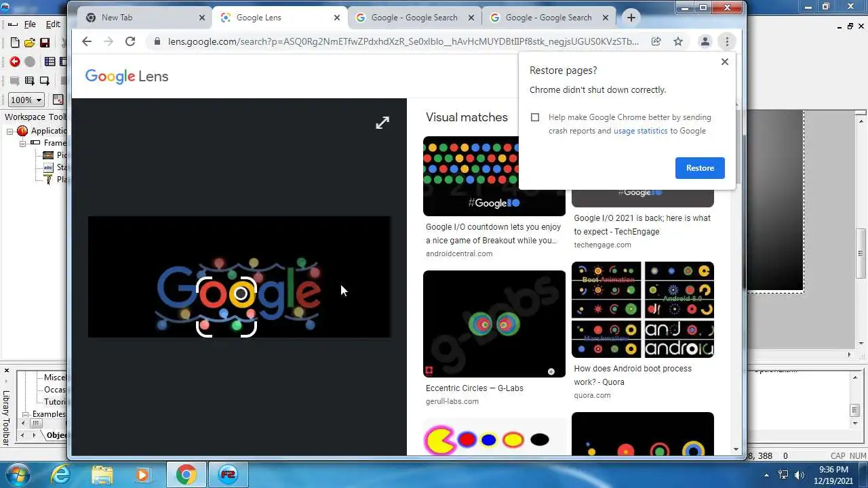Dismiss the Restore pages popup
Image resolution: width=868 pixels, height=488 pixels.
coord(725,62)
